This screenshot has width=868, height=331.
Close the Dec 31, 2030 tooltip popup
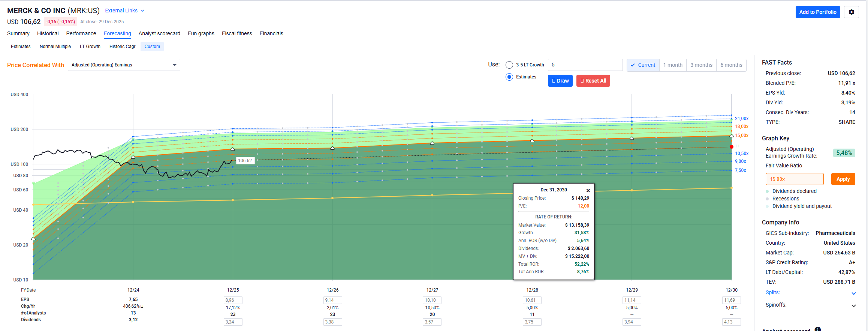coord(588,190)
